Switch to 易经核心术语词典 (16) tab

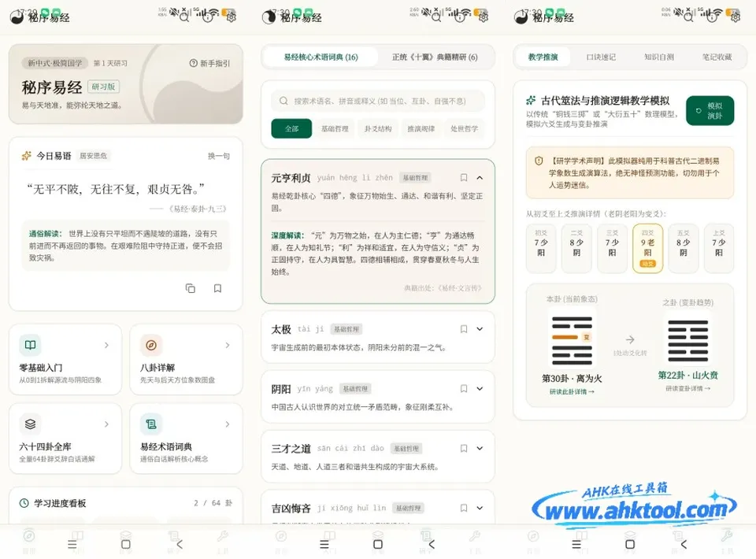pos(321,57)
